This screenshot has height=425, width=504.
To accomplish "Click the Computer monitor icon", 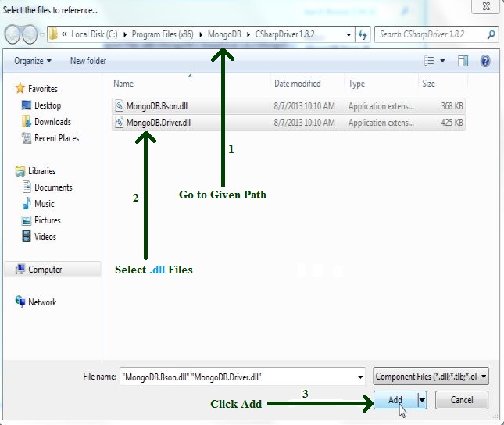I will (x=20, y=269).
